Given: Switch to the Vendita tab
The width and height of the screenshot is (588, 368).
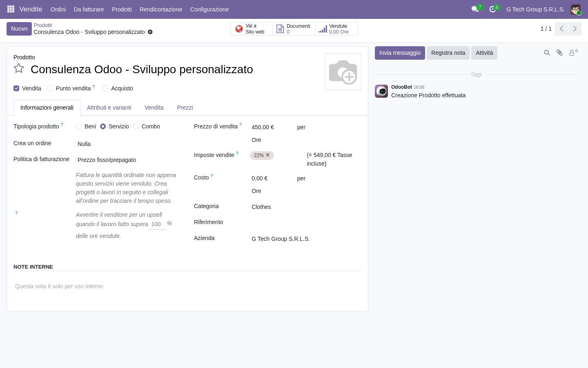Looking at the screenshot, I should coord(154,108).
